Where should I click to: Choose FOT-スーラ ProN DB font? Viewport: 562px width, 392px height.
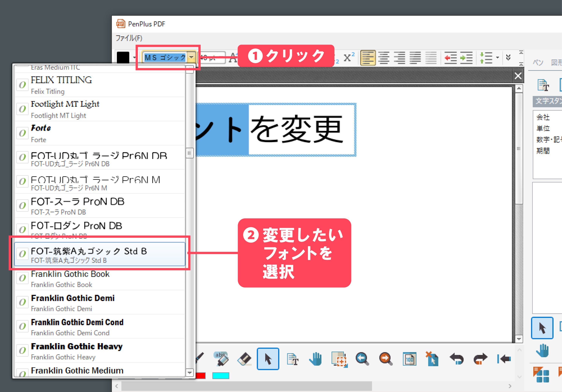[100, 206]
